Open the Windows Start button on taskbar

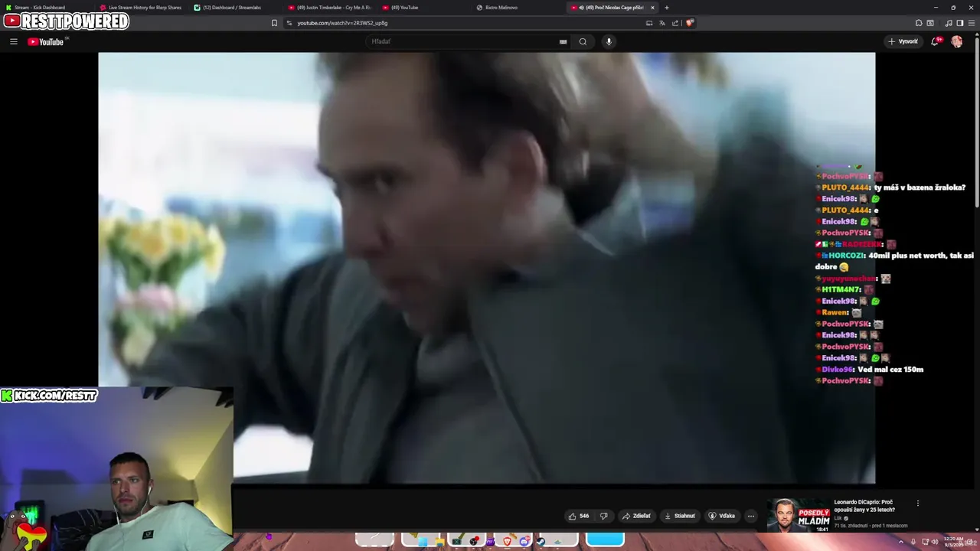click(x=423, y=542)
